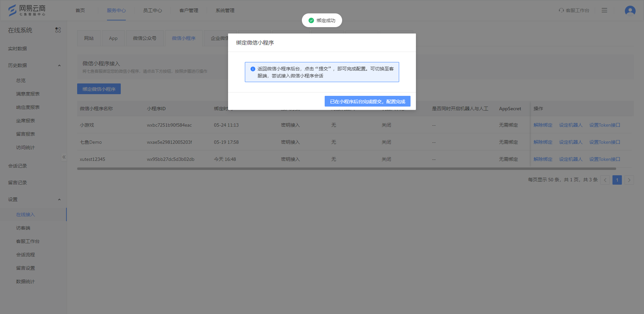Screen dimensions: 644x314
Task: Click 设置Token接口 for xutest12345
Action: (x=605, y=159)
